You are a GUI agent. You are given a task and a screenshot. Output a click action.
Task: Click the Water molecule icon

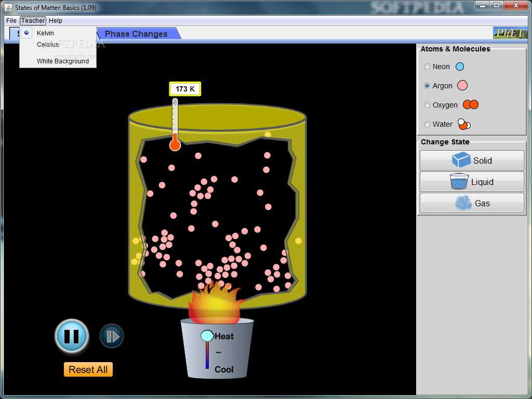(x=464, y=124)
